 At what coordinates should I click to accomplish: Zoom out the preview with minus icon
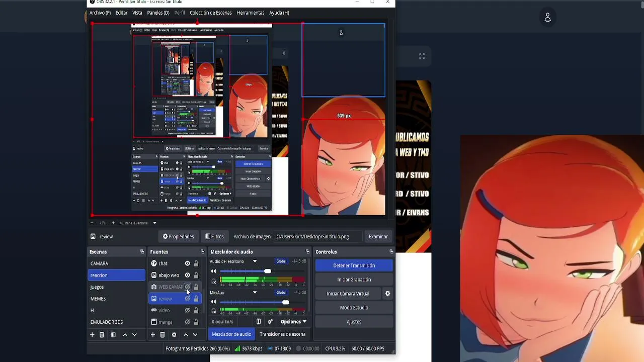pyautogui.click(x=93, y=223)
